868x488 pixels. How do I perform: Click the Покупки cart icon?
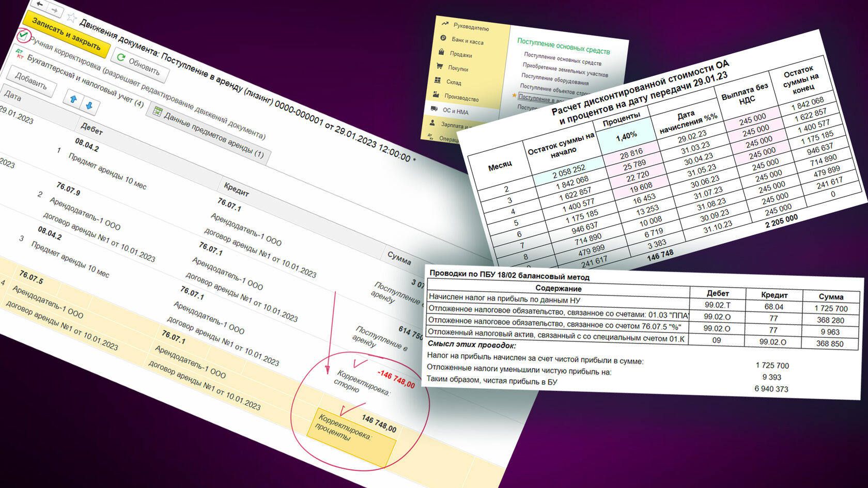click(440, 66)
